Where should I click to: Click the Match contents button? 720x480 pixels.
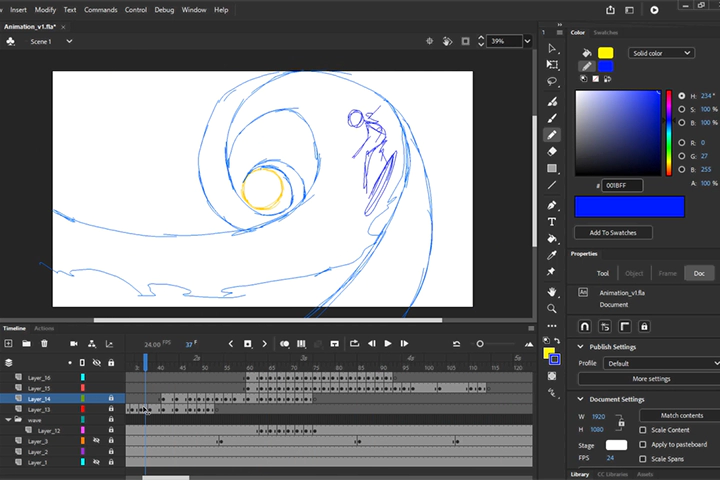click(681, 415)
